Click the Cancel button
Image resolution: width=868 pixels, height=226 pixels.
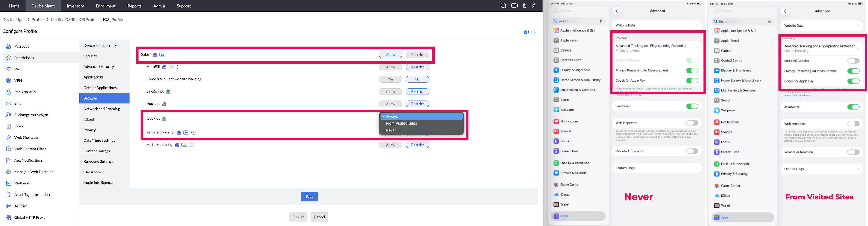pos(319,217)
